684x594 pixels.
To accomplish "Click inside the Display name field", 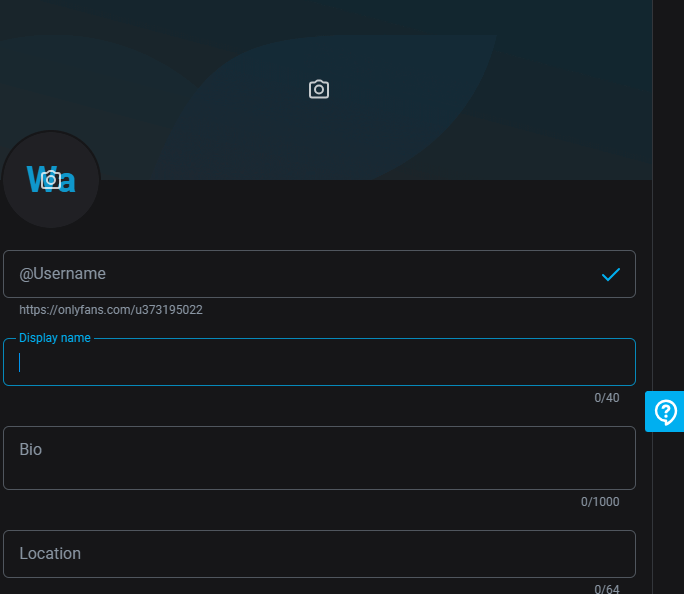I will click(319, 362).
